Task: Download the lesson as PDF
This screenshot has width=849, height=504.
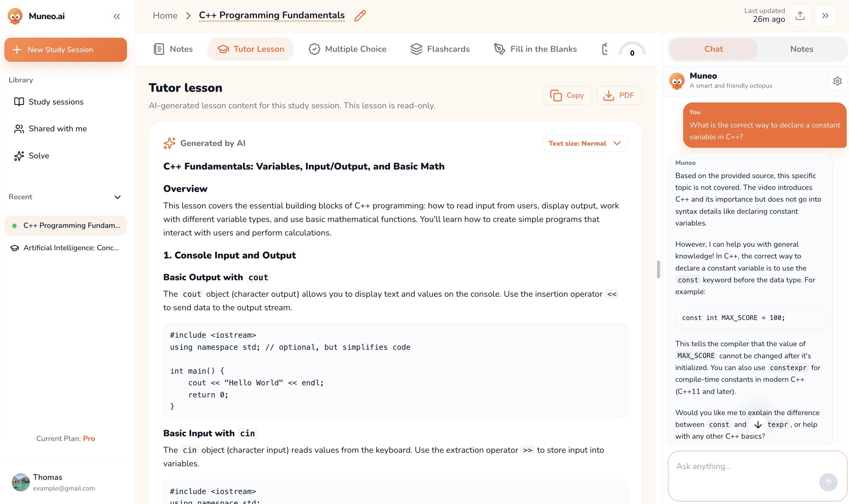Action: pos(619,95)
